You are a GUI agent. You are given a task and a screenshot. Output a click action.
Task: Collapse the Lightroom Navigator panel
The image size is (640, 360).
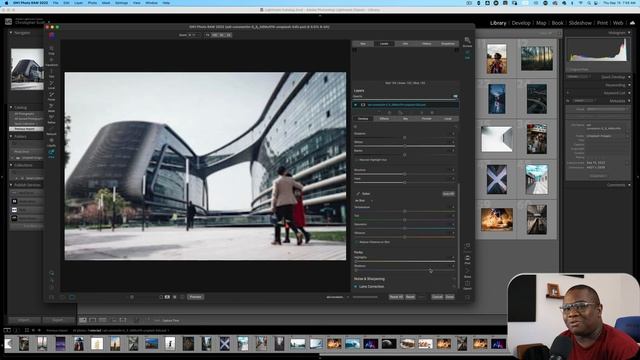(11, 33)
